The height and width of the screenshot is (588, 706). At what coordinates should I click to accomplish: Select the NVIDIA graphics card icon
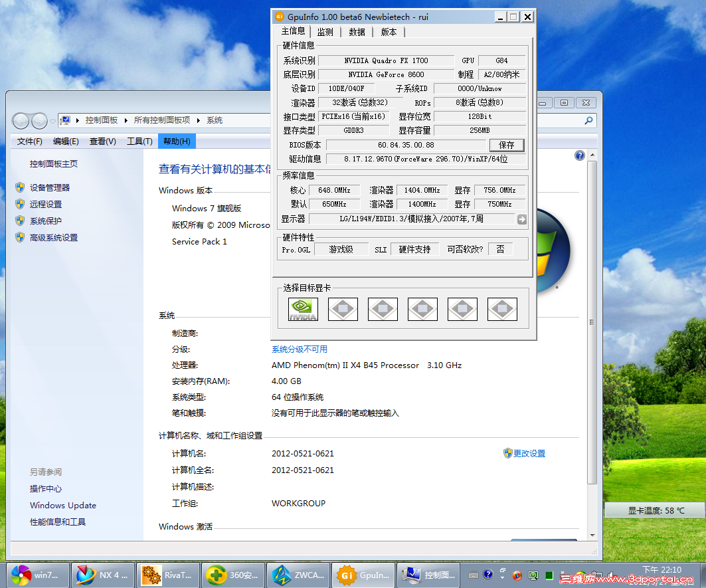coord(303,309)
